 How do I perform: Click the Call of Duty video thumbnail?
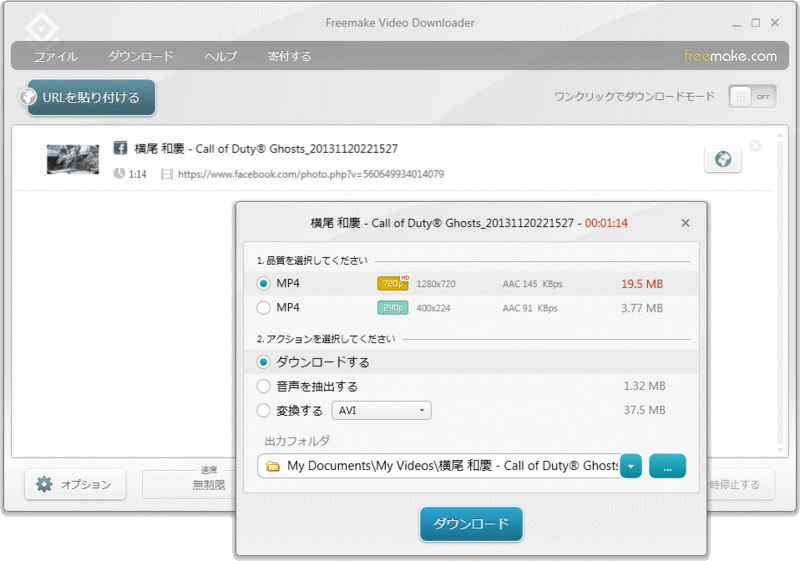pyautogui.click(x=73, y=159)
